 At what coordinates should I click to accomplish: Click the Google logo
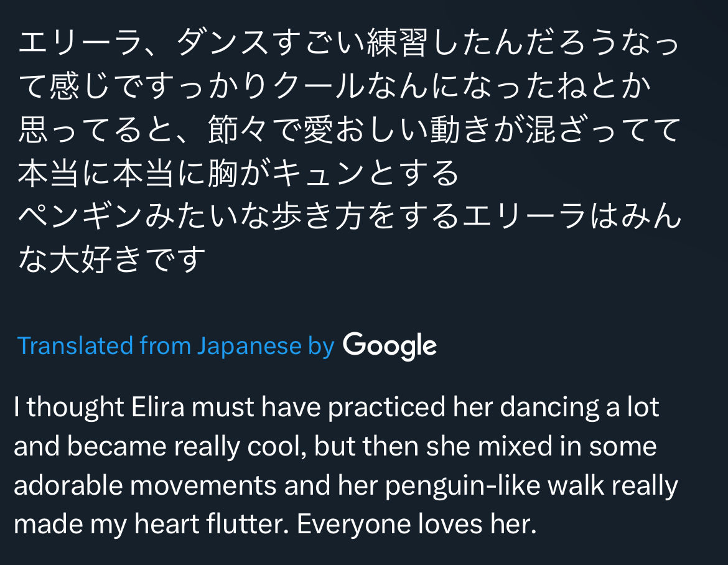point(390,345)
